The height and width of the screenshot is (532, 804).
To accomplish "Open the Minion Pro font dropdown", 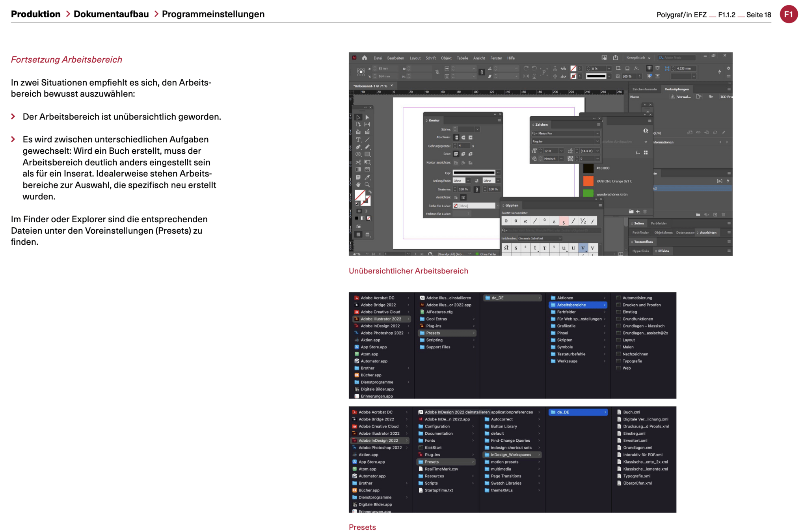I will pos(597,134).
